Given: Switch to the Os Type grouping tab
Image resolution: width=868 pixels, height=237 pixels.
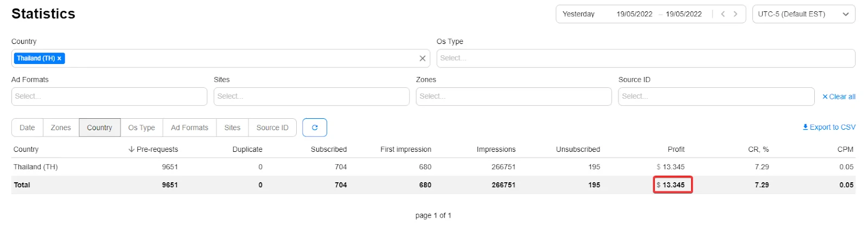Looking at the screenshot, I should 142,127.
